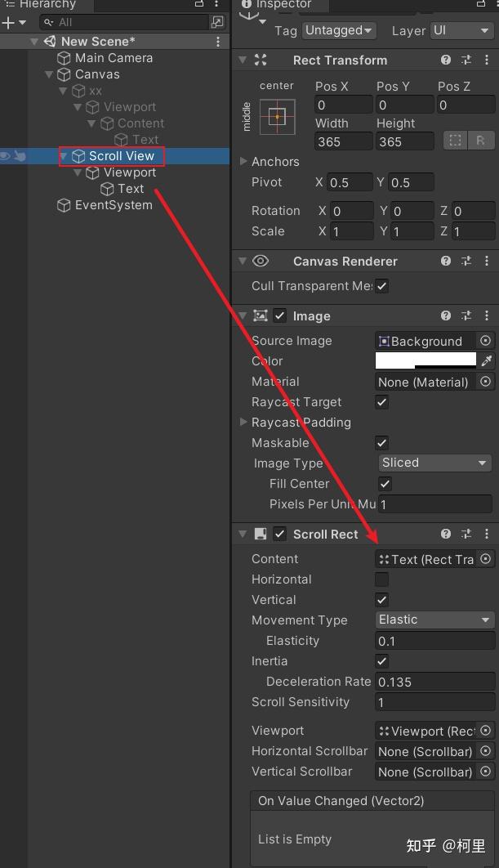The width and height of the screenshot is (499, 868).
Task: Click the create object plus icon in Hierarchy
Action: 8,21
